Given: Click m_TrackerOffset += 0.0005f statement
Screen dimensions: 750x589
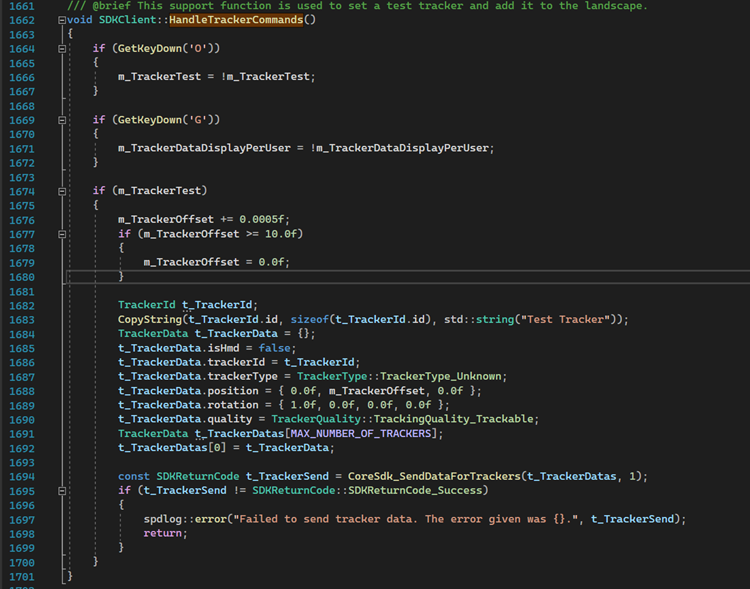Looking at the screenshot, I should point(204,219).
